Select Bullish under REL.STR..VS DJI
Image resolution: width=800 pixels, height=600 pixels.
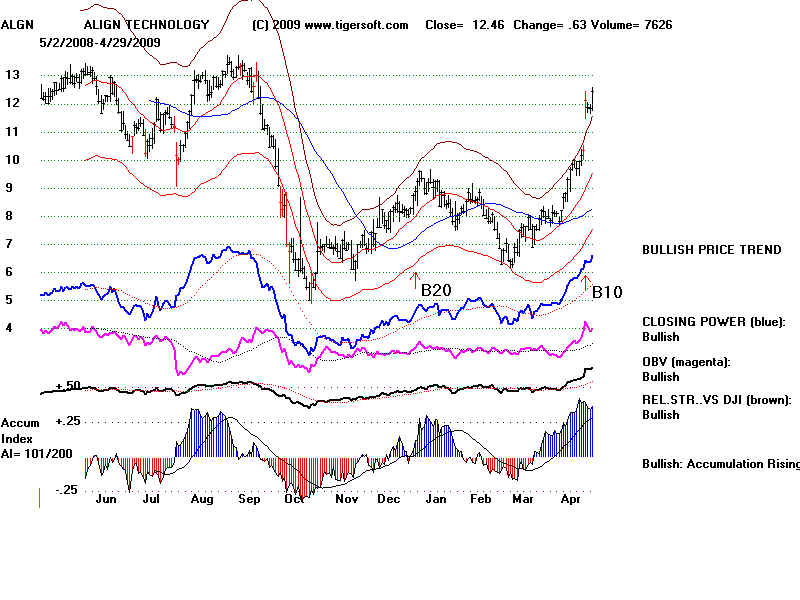[x=661, y=415]
